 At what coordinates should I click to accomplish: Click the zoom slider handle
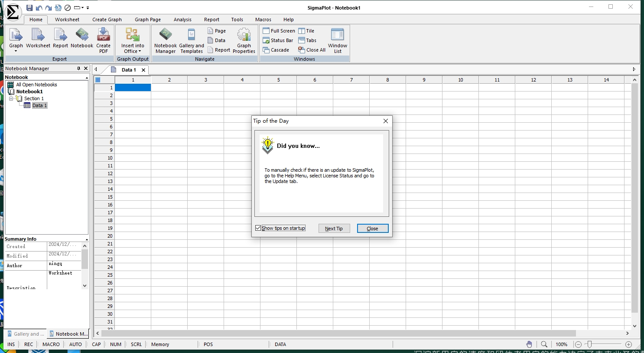pos(589,344)
